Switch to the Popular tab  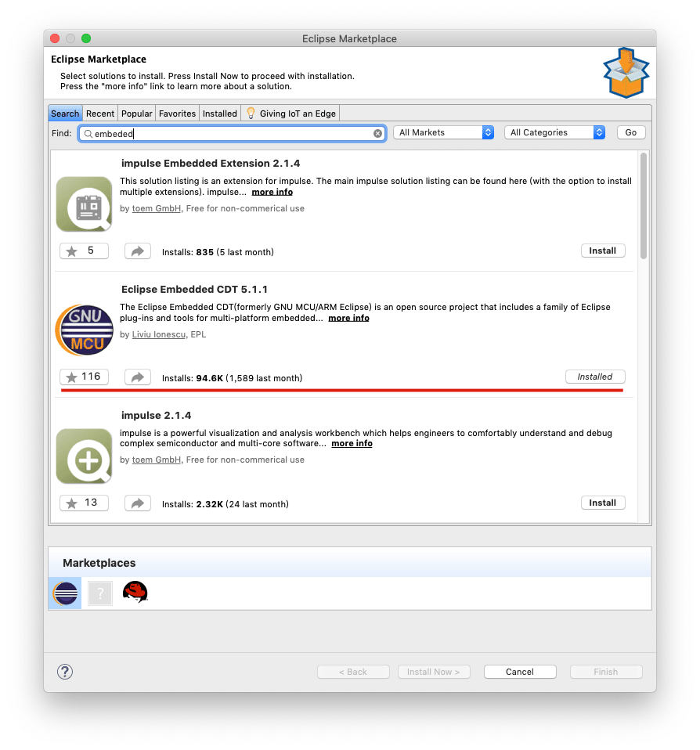136,114
